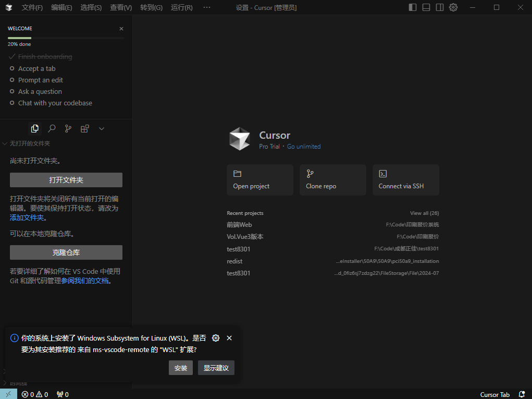Open recent project test8301 in 成都正佳
The height and width of the screenshot is (399, 532).
pyautogui.click(x=333, y=249)
